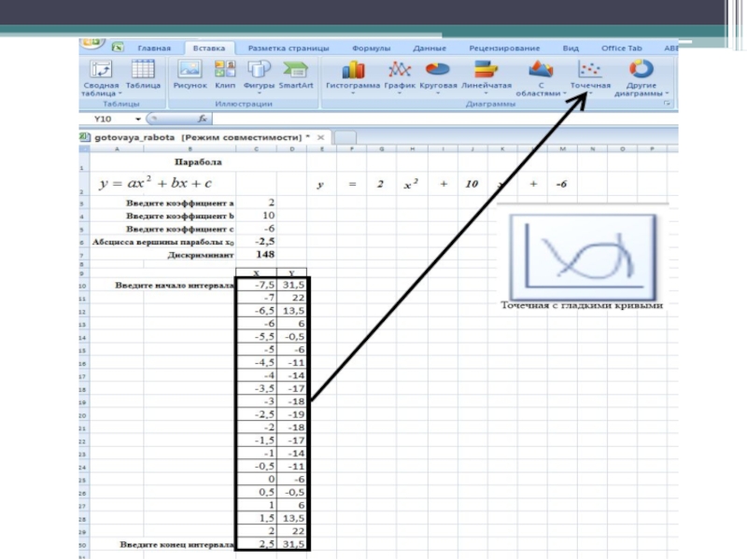Open the Рецензирование tab
The width and height of the screenshot is (747, 560).
pos(504,49)
